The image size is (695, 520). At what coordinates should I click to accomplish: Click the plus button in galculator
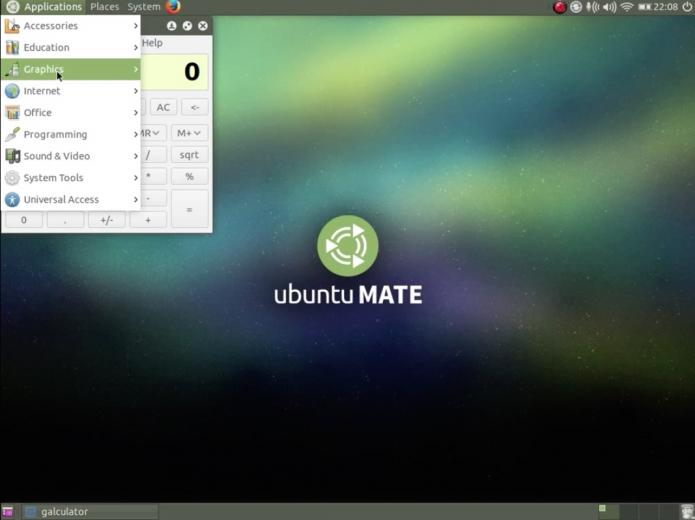pos(148,220)
